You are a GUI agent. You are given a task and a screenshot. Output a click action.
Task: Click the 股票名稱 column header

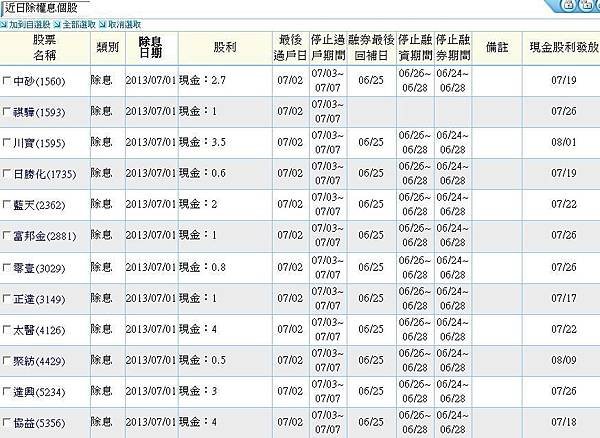pos(44,48)
